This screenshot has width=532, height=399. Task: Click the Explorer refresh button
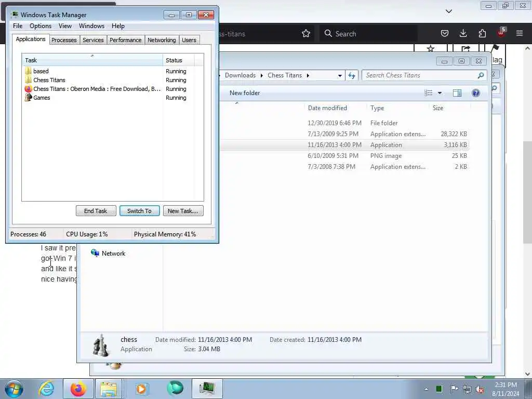point(352,75)
